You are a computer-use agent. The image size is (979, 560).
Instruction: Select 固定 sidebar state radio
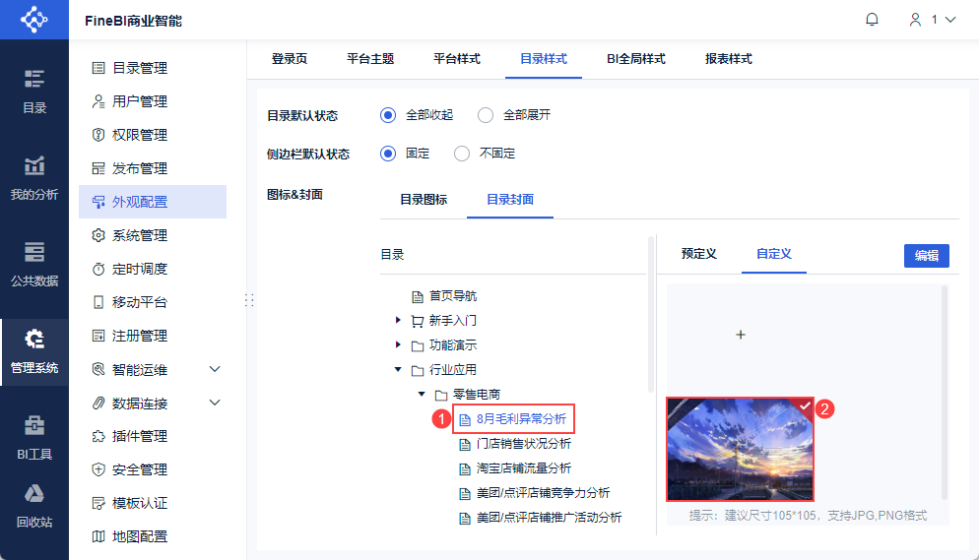(x=388, y=154)
